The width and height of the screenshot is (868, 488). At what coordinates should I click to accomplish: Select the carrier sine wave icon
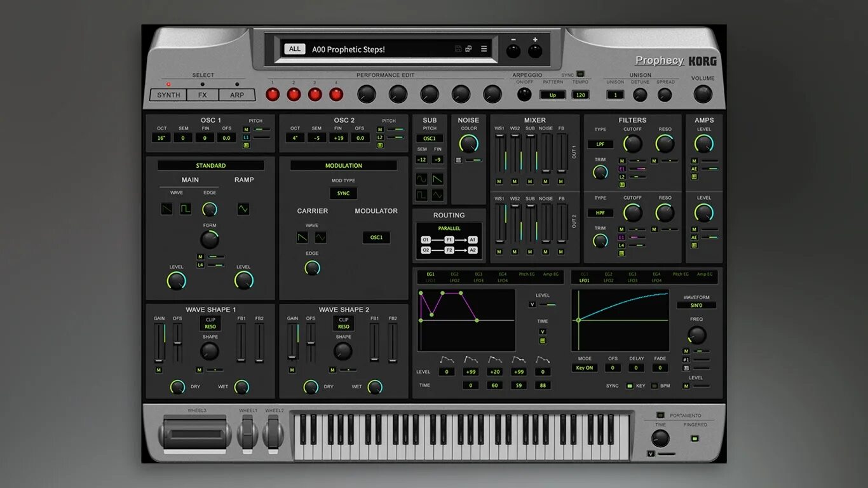pyautogui.click(x=321, y=237)
